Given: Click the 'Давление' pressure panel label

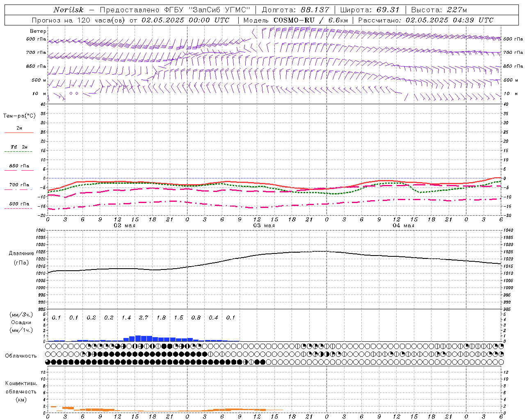Looking at the screenshot, I should pos(21,253).
